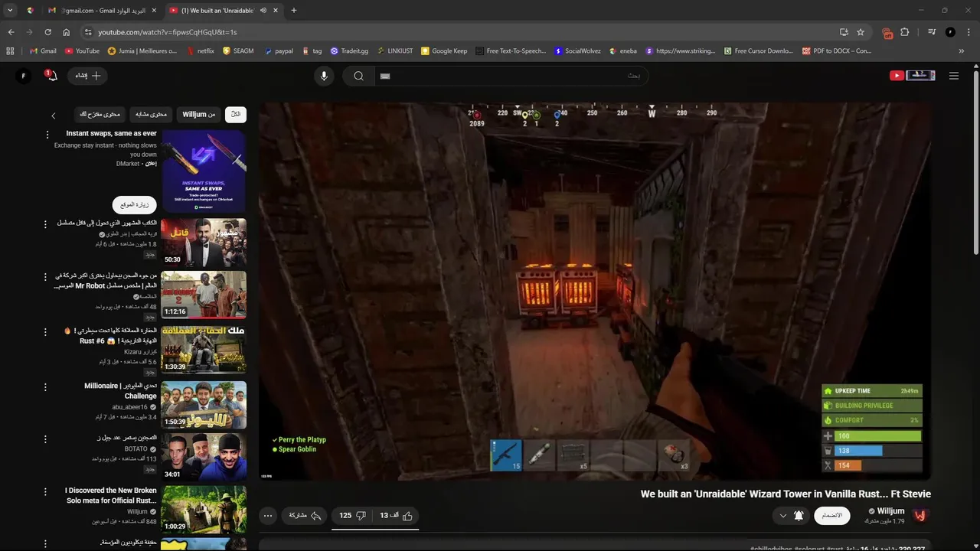Go back to previous page

click(11, 32)
